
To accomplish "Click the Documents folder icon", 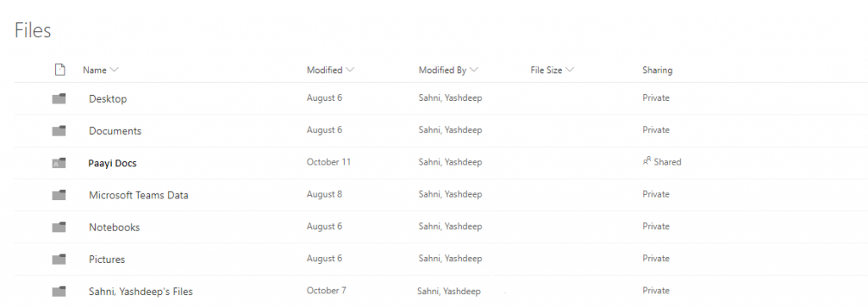I will pyautogui.click(x=59, y=131).
